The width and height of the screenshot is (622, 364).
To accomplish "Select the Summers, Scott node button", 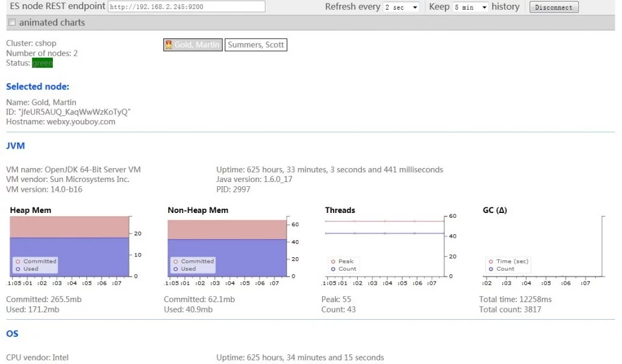I will 256,45.
